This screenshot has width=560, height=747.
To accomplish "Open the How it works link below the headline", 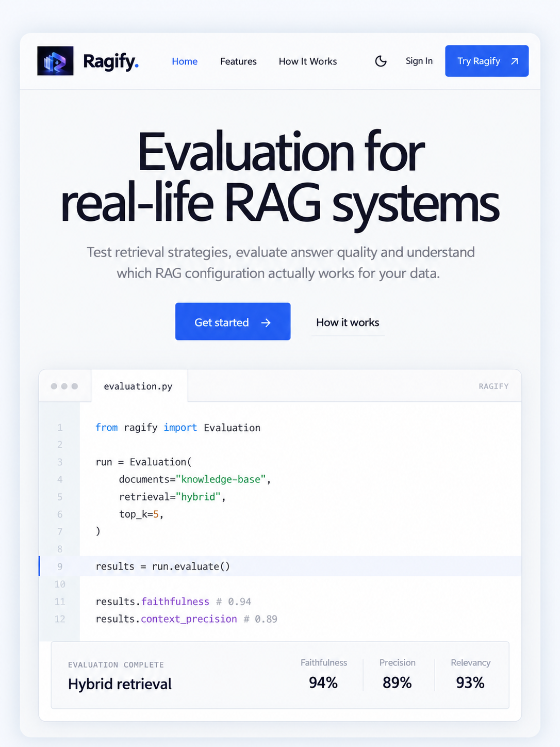I will point(348,322).
